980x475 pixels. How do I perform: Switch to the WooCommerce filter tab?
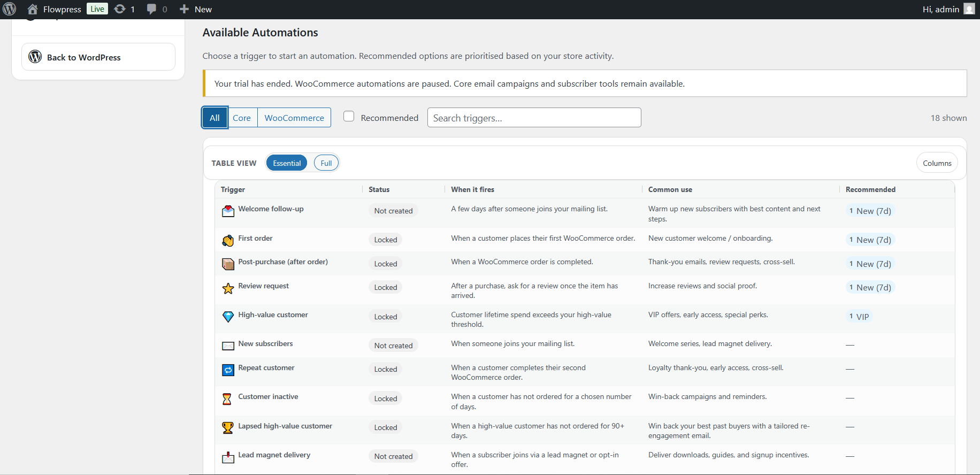[x=294, y=118]
